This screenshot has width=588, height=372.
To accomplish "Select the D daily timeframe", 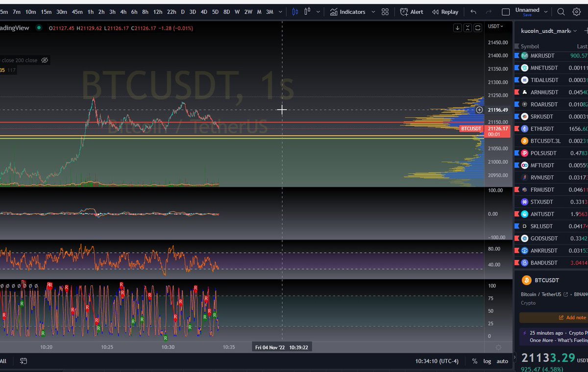I will coord(183,12).
